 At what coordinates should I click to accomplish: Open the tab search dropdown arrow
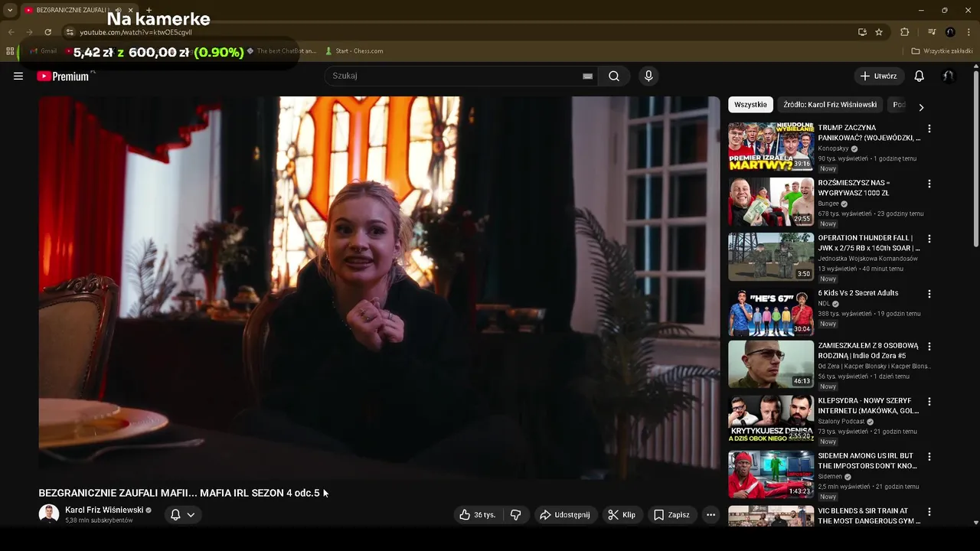[9, 10]
